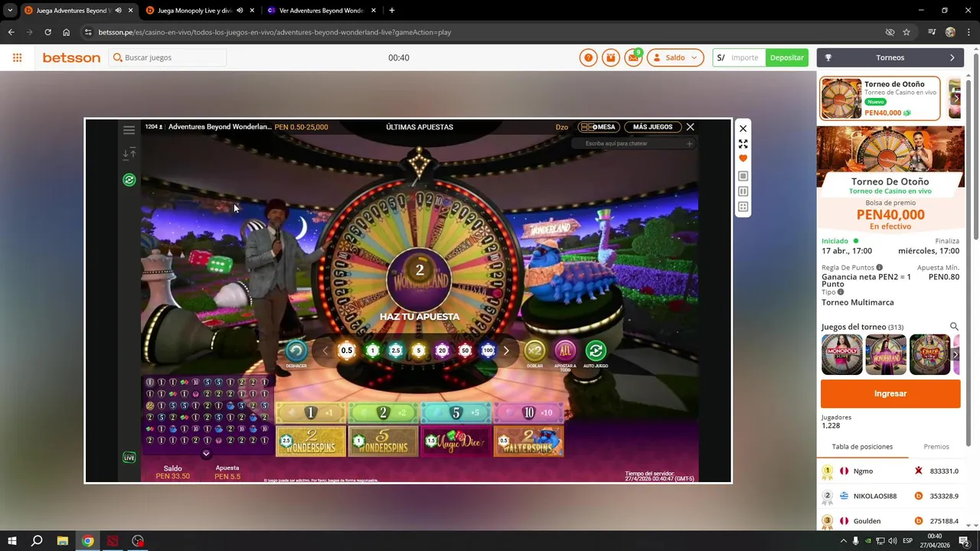Click the Depositar button
This screenshot has height=551, width=980.
click(x=787, y=57)
